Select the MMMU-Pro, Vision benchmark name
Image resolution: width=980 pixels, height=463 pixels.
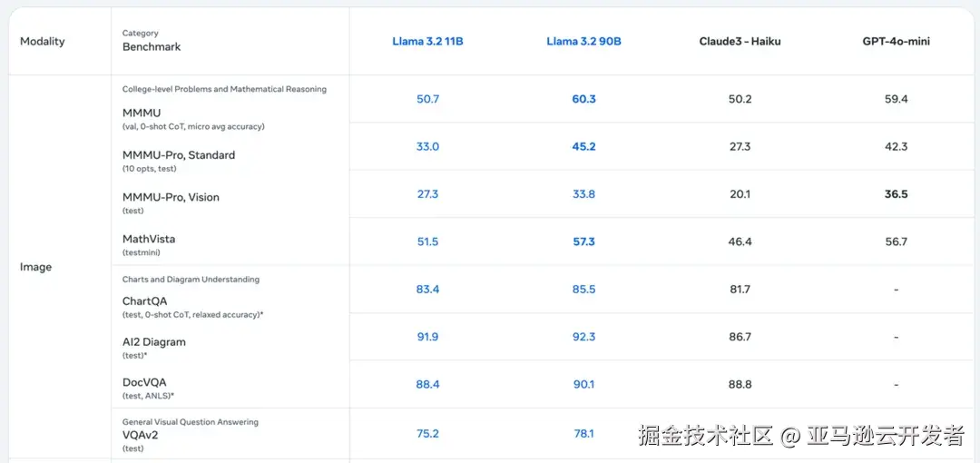(171, 197)
